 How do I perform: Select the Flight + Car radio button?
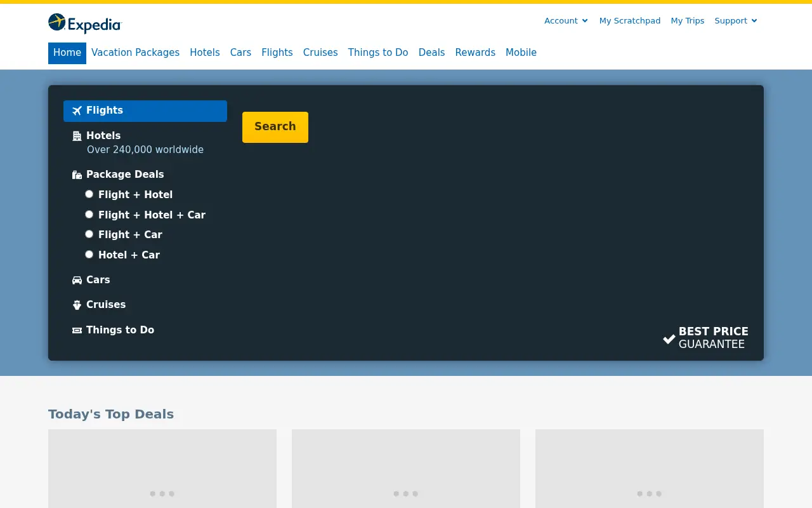pos(89,234)
